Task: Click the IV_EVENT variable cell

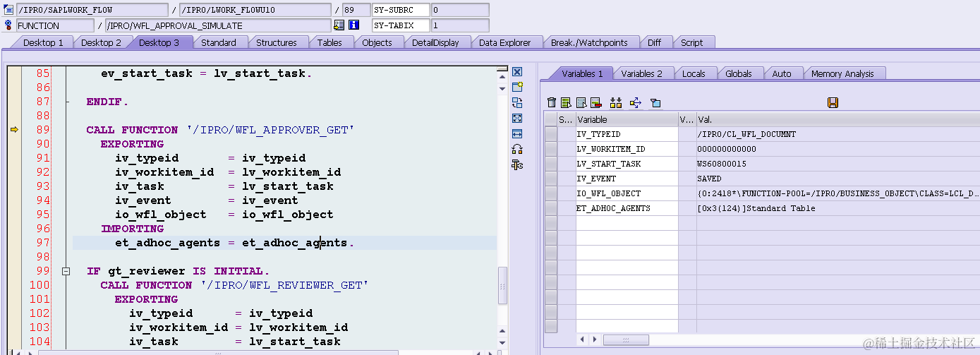Action: tap(627, 179)
